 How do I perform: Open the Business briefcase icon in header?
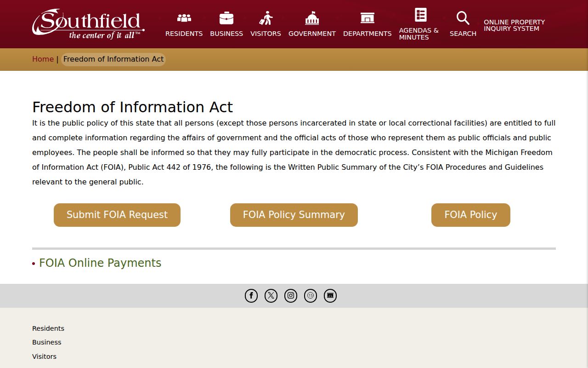(226, 18)
